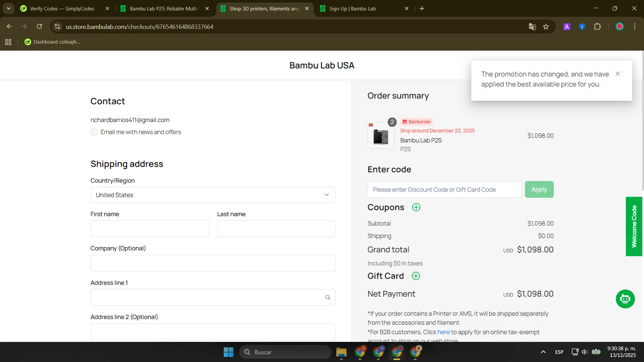Focus the Address line 2 (Optional) field

point(213,332)
